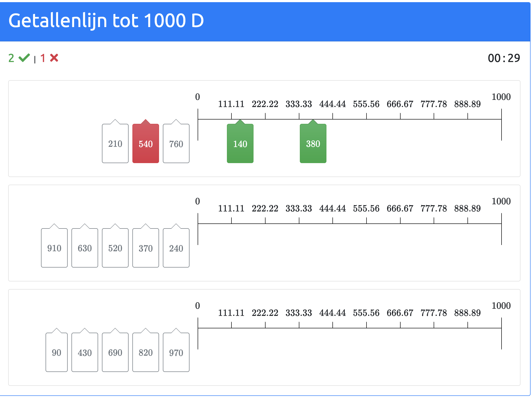This screenshot has width=532, height=399.
Task: Select the 370 number card
Action: click(146, 248)
